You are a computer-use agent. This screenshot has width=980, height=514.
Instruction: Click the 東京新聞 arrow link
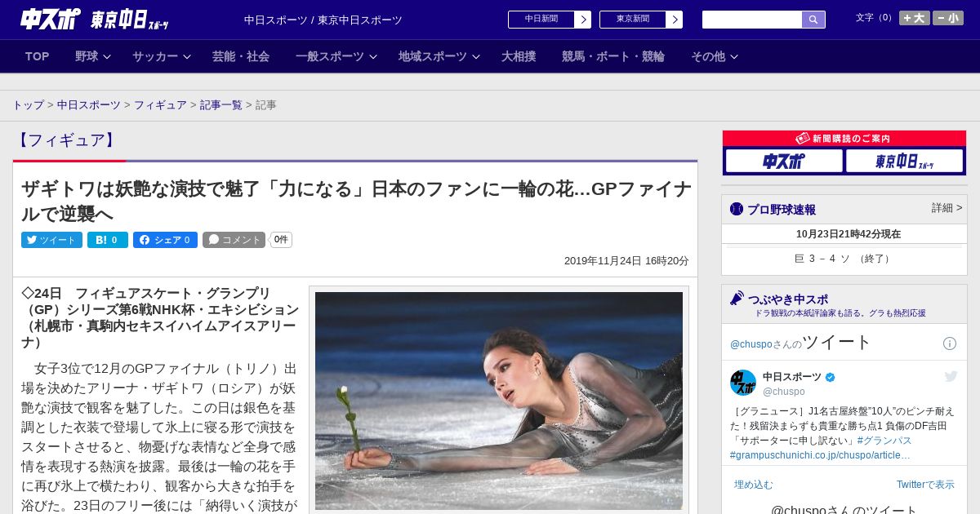point(641,20)
